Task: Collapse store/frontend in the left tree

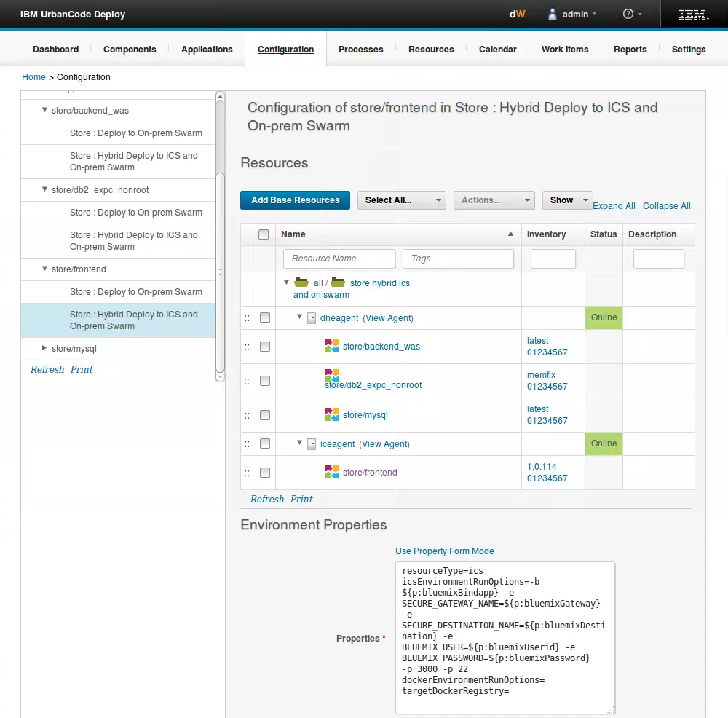Action: 44,269
